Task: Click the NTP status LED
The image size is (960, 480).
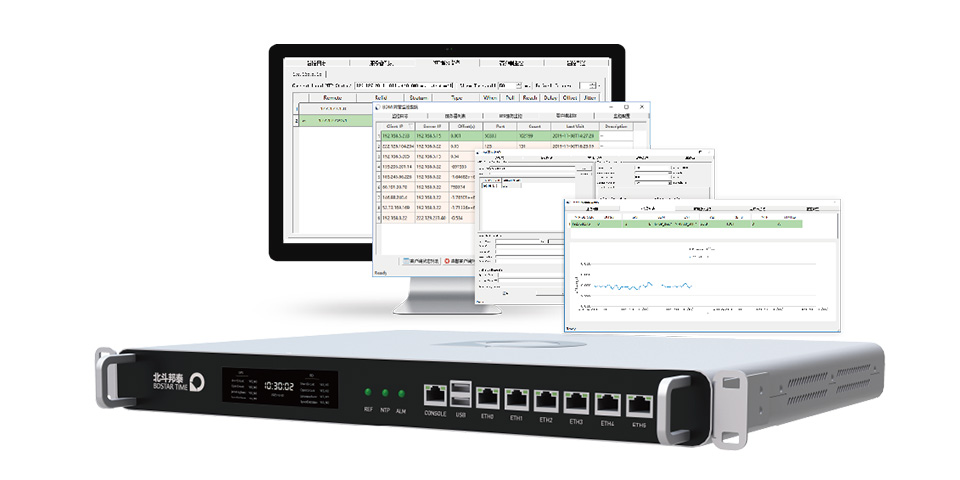Action: click(384, 394)
